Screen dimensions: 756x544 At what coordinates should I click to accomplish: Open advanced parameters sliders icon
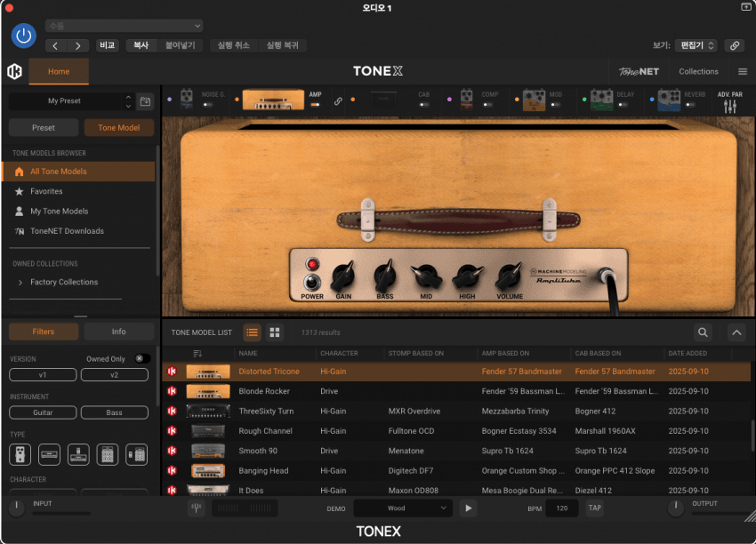(x=730, y=106)
